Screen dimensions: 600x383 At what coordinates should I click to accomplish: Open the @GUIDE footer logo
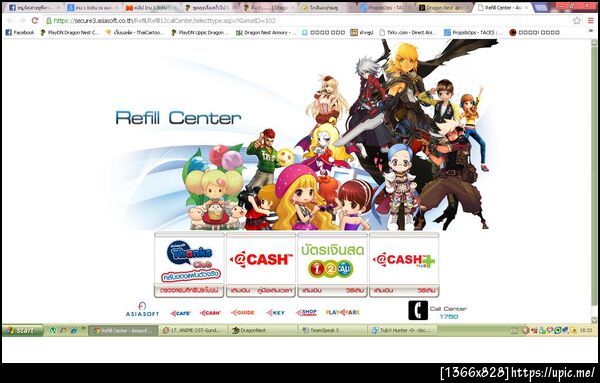(x=243, y=313)
